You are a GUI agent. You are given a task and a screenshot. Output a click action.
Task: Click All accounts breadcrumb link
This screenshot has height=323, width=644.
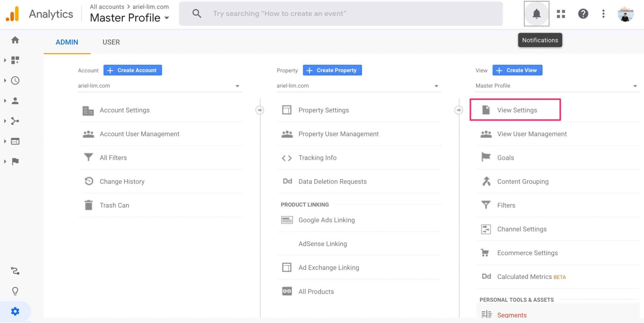[x=107, y=7]
